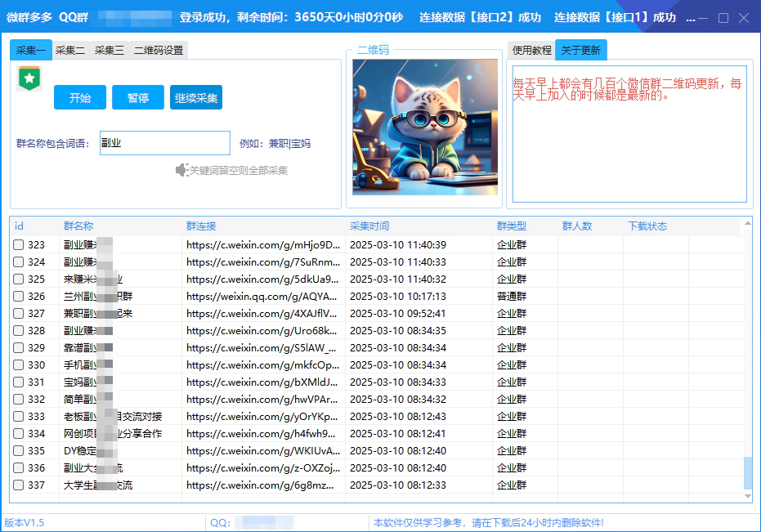Image resolution: width=761 pixels, height=532 pixels.
Task: Maximize the application window
Action: pyautogui.click(x=723, y=18)
